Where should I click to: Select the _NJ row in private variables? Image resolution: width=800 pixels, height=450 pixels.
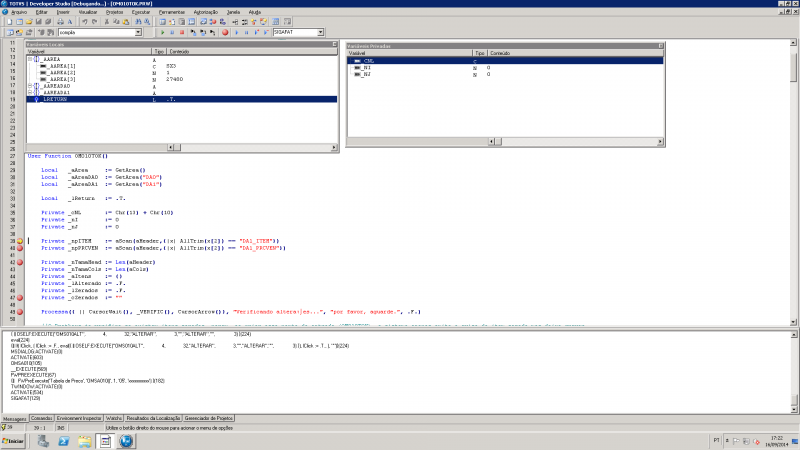[x=505, y=74]
